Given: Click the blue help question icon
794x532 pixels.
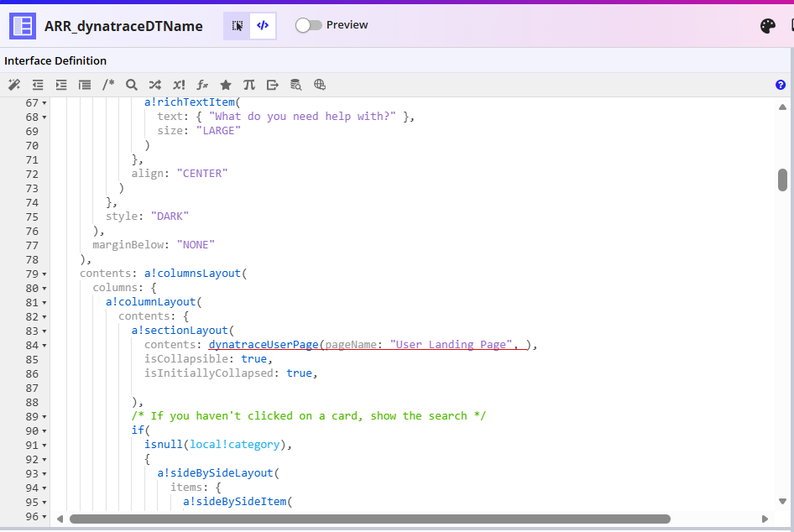Looking at the screenshot, I should 781,85.
